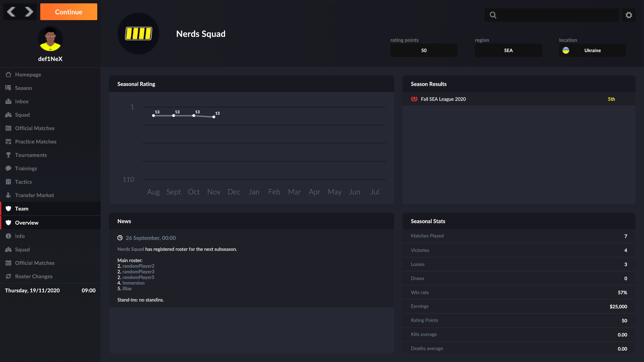The height and width of the screenshot is (362, 644).
Task: View the Tournaments section
Action: (x=31, y=155)
